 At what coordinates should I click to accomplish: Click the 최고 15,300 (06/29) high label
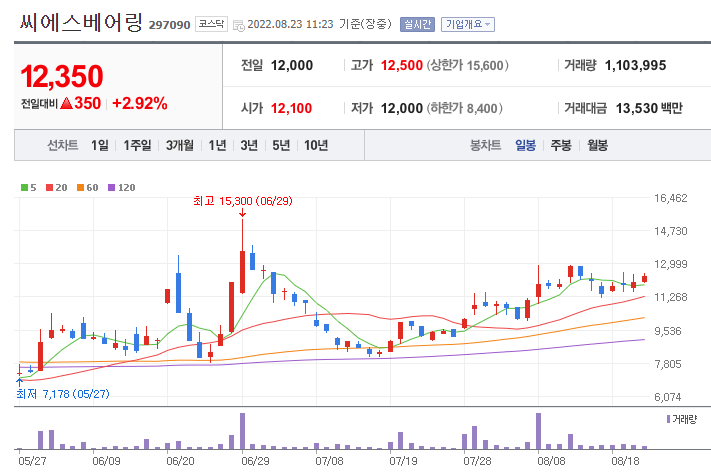point(243,201)
